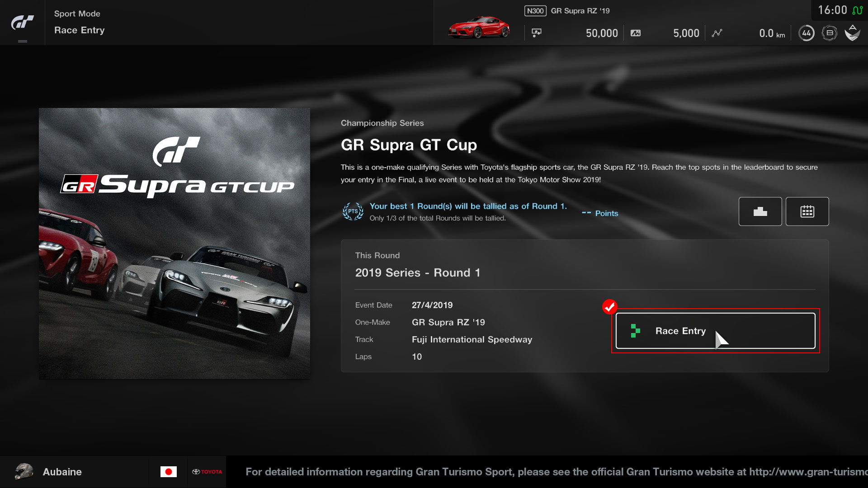This screenshot has height=488, width=868.
Task: Click the 'Your best 1 Round(s)' tally message
Action: pyautogui.click(x=468, y=206)
